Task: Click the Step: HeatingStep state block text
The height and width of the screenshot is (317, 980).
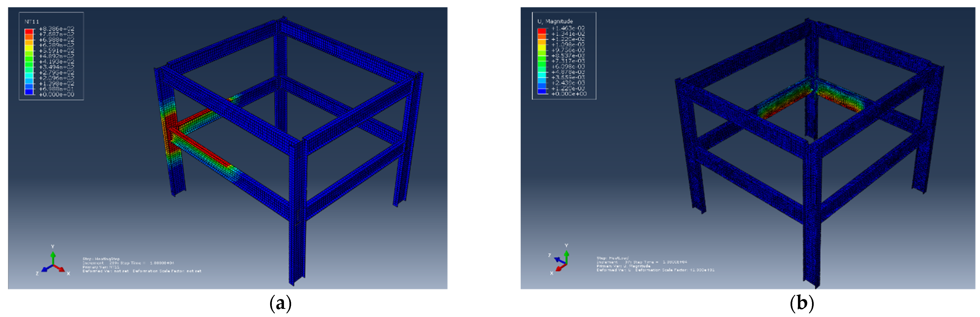Action: tap(101, 259)
